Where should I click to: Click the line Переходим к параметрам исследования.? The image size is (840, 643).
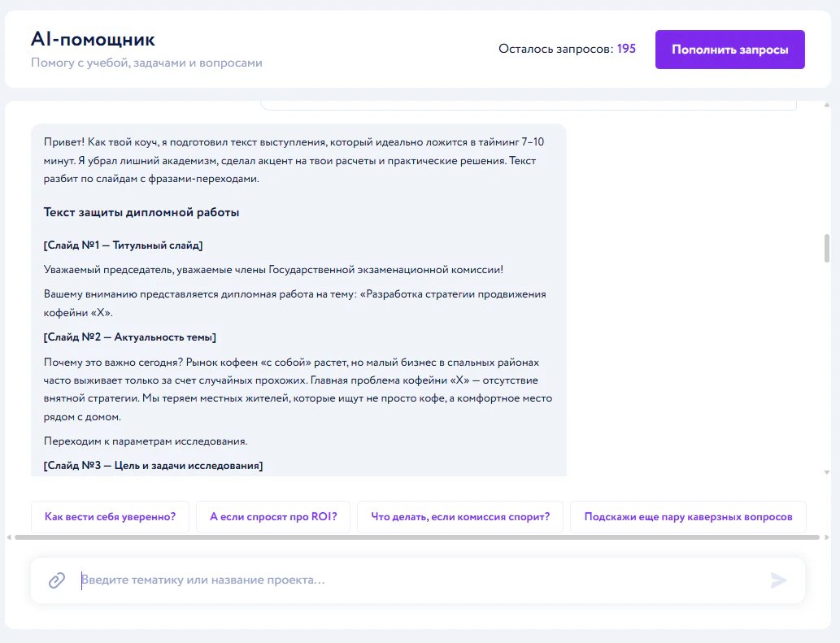pos(146,441)
